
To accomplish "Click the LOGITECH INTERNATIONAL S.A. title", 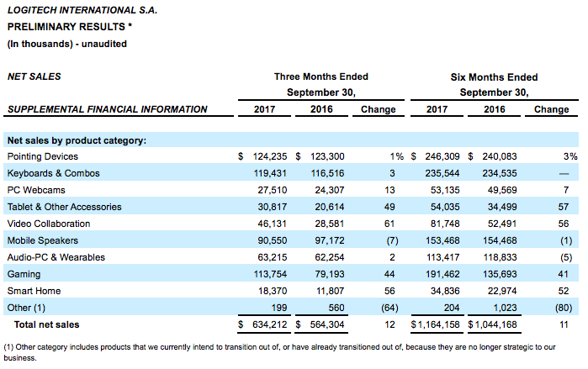I will pos(82,10).
